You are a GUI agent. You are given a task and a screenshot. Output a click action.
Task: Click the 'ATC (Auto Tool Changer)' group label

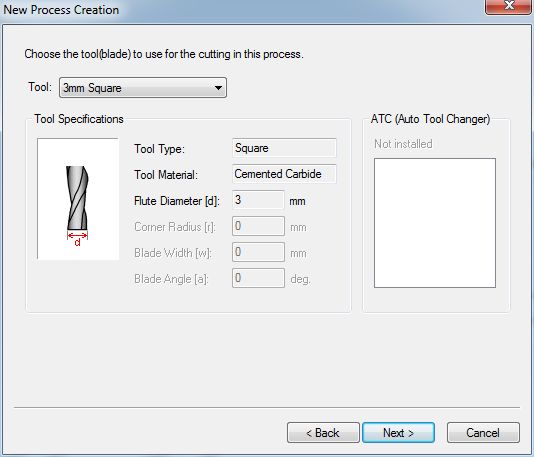pyautogui.click(x=430, y=119)
